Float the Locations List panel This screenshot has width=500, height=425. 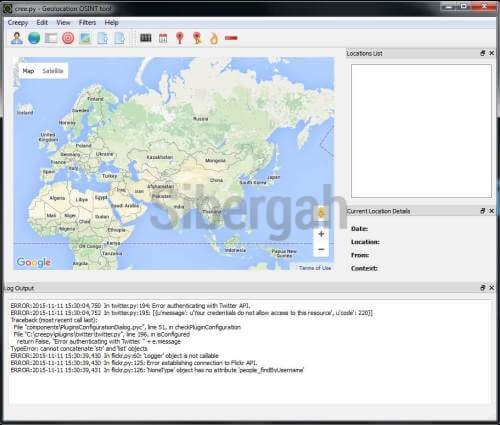click(x=483, y=53)
